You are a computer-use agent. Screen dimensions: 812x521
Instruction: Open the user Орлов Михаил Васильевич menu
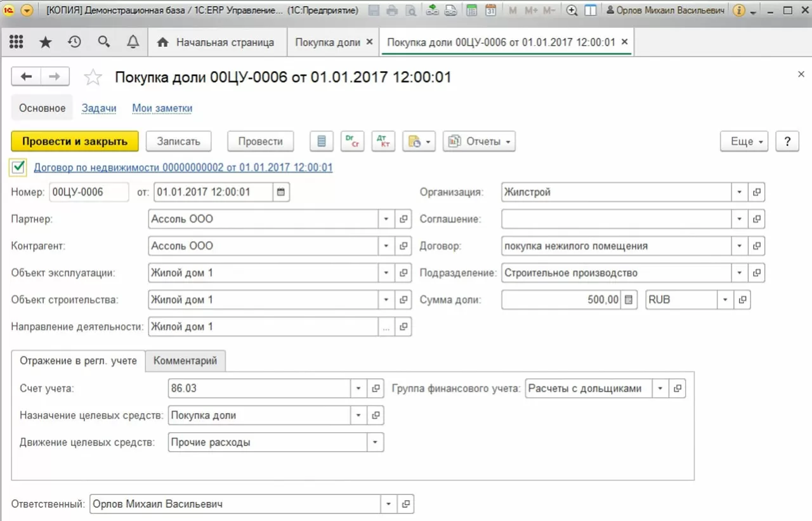(665, 11)
